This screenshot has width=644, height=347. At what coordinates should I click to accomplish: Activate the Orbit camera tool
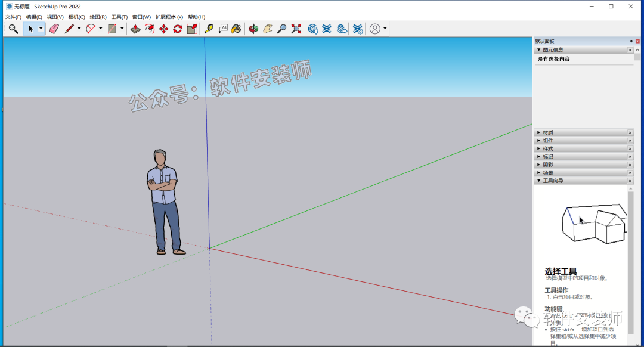coord(253,29)
